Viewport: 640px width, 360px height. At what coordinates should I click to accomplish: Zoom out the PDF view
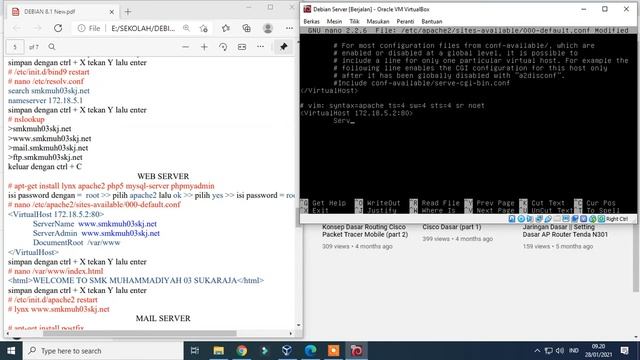pos(185,47)
